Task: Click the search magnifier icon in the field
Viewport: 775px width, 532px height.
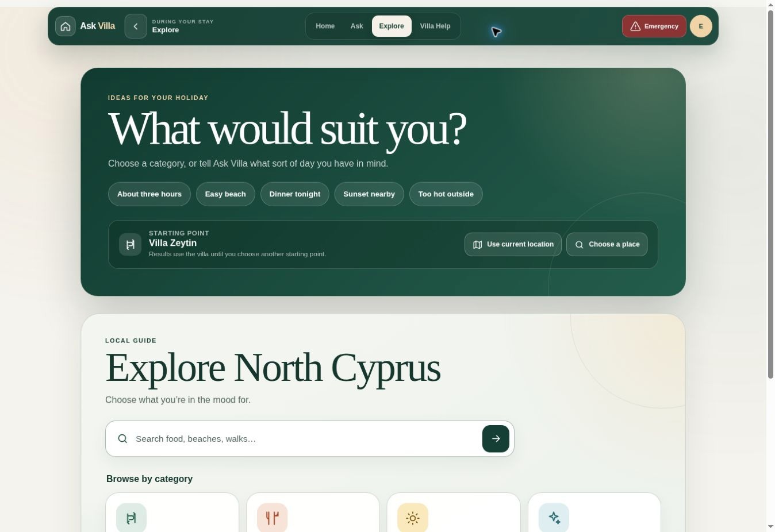Action: click(x=122, y=439)
